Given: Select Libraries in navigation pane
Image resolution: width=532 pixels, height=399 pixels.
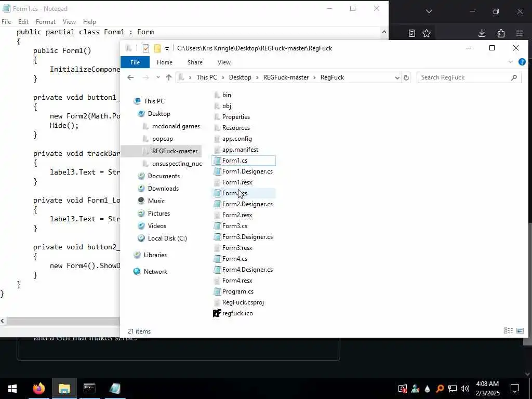Looking at the screenshot, I should [155, 255].
